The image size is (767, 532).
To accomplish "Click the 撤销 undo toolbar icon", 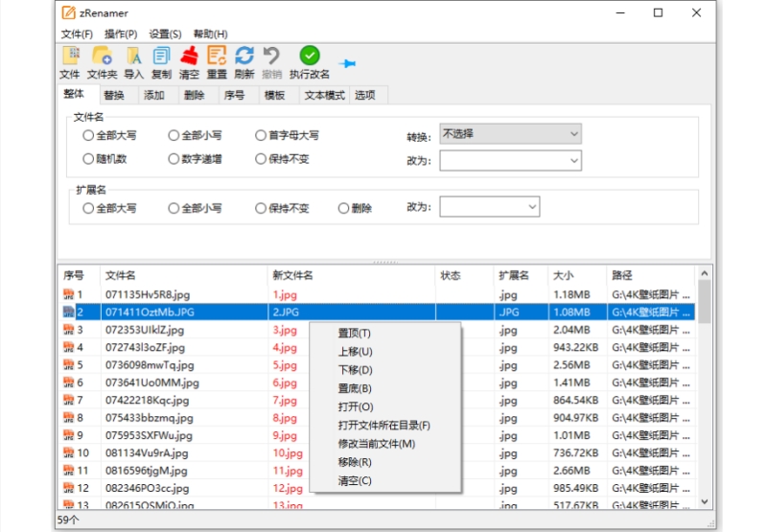I will (271, 56).
